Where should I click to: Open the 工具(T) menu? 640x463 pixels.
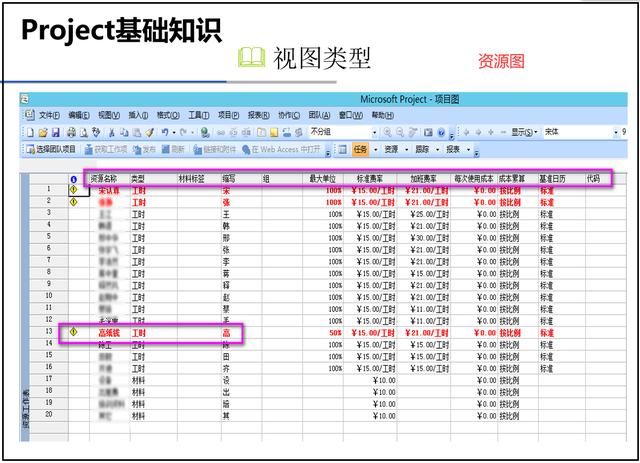[x=199, y=116]
